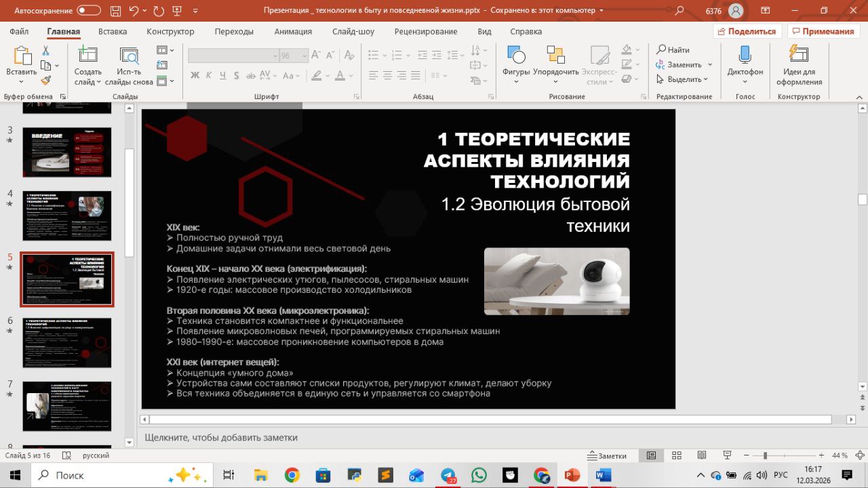868x488 pixels.
Task: Click the Undo arrow in quick access
Action: [x=134, y=11]
